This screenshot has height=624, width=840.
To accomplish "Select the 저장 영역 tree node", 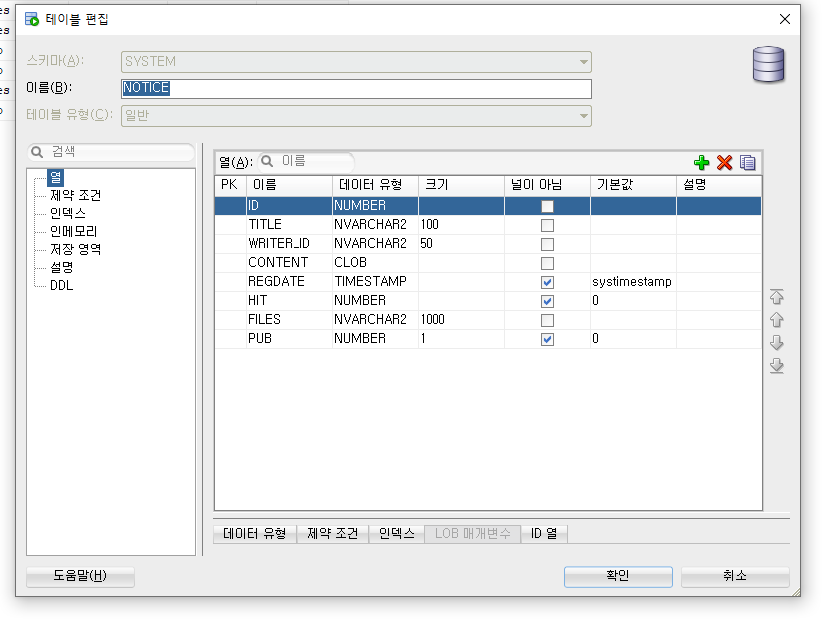I will coord(76,249).
